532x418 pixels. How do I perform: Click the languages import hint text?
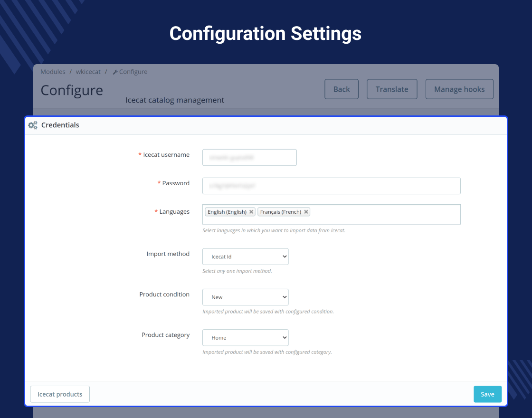[274, 230]
